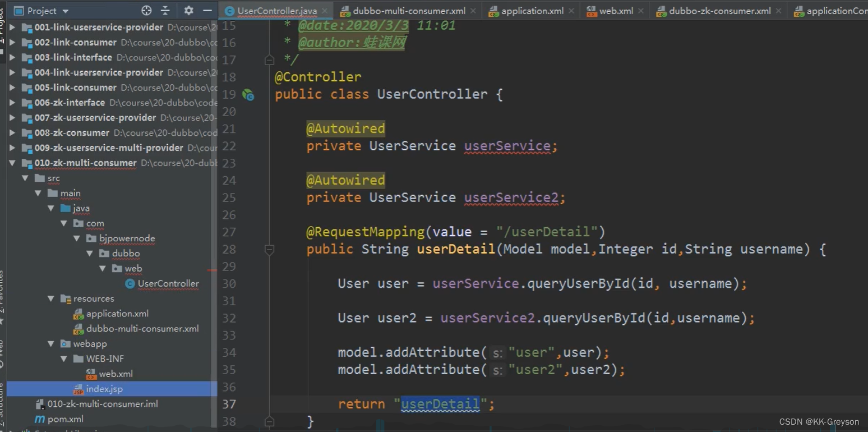
Task: Open UserController class in tree
Action: 168,284
